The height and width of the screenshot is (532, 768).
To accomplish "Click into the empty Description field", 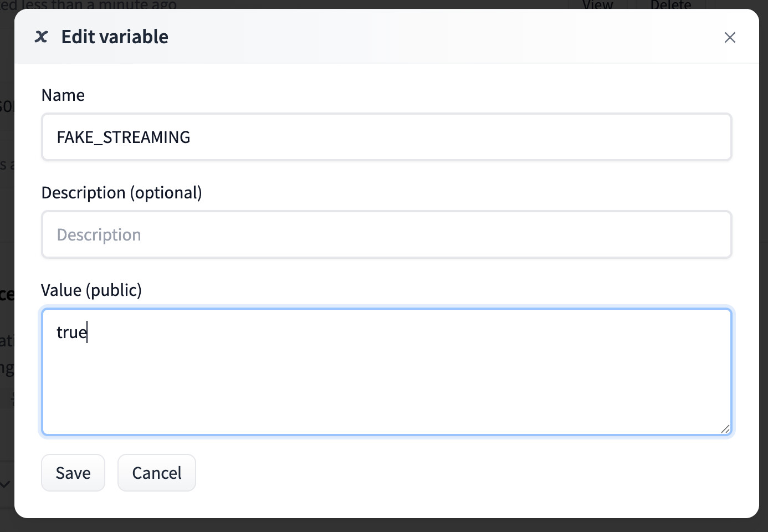I will pyautogui.click(x=386, y=234).
